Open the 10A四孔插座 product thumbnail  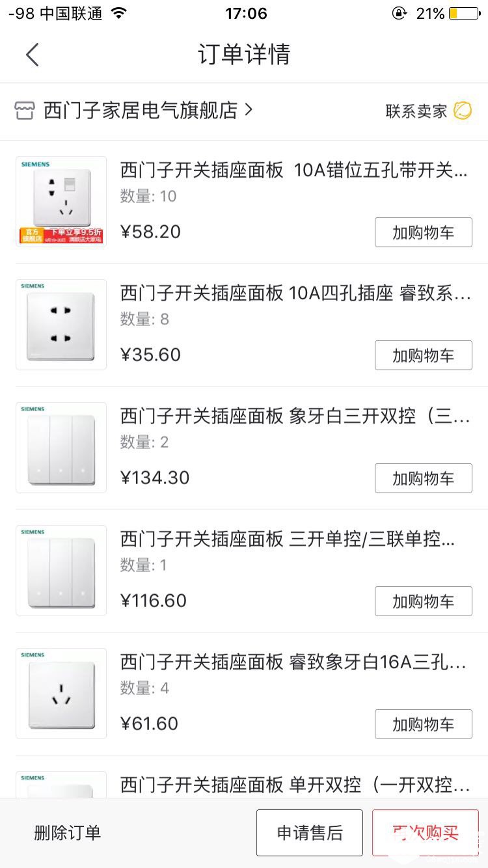point(61,324)
